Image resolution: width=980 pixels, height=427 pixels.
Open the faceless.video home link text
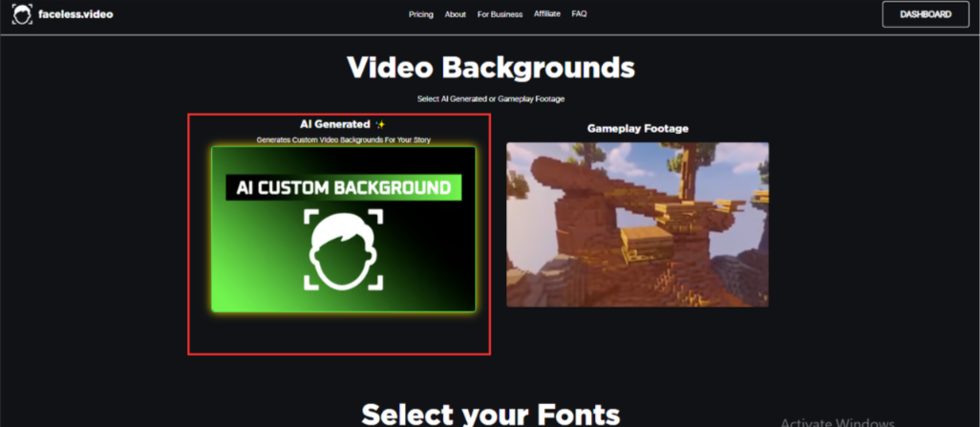[x=75, y=13]
